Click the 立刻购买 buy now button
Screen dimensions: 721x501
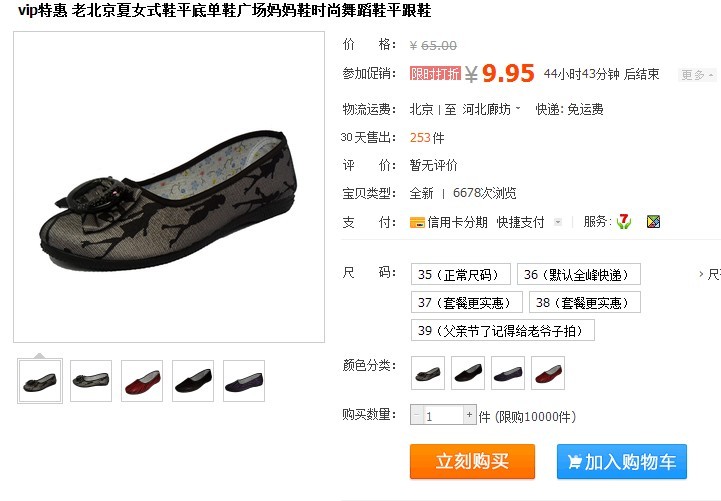[x=472, y=461]
